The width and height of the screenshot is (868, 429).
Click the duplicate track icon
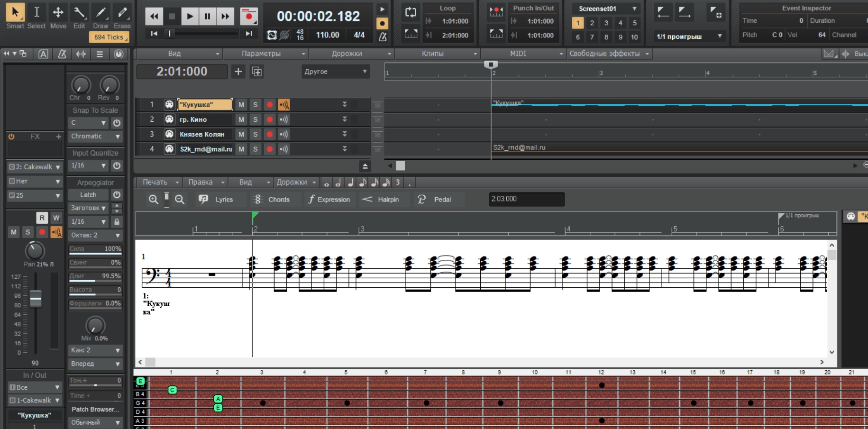[x=256, y=72]
